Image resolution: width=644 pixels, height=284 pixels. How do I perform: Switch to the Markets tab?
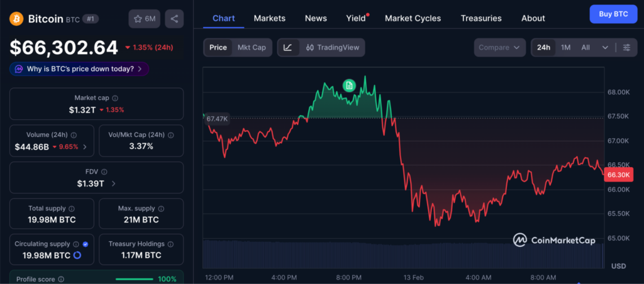pyautogui.click(x=269, y=18)
